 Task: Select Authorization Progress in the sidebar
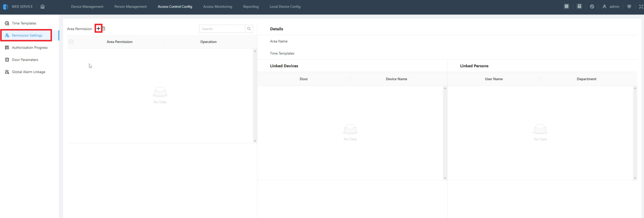pos(29,47)
